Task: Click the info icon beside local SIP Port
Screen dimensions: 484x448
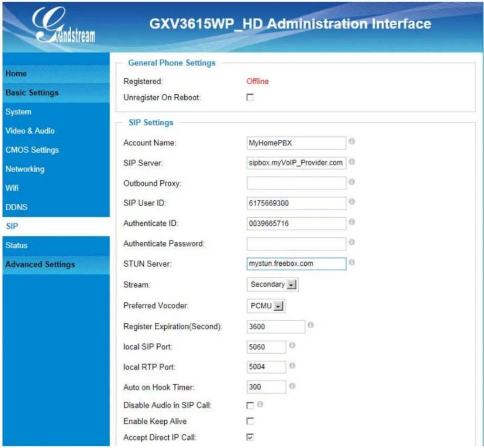Action: [x=292, y=345]
